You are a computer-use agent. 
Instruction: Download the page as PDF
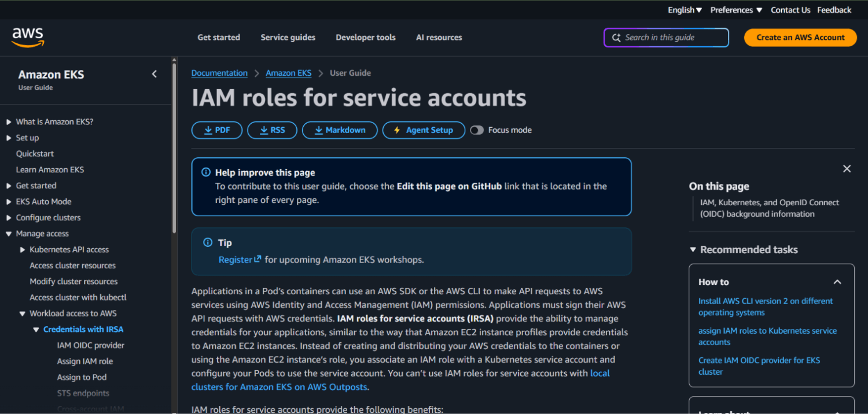pos(217,130)
